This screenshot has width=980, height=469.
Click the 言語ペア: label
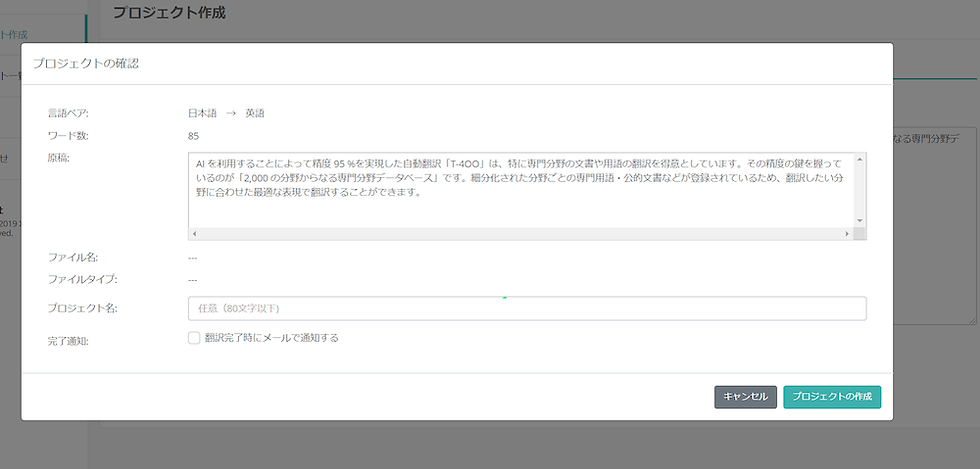[69, 113]
